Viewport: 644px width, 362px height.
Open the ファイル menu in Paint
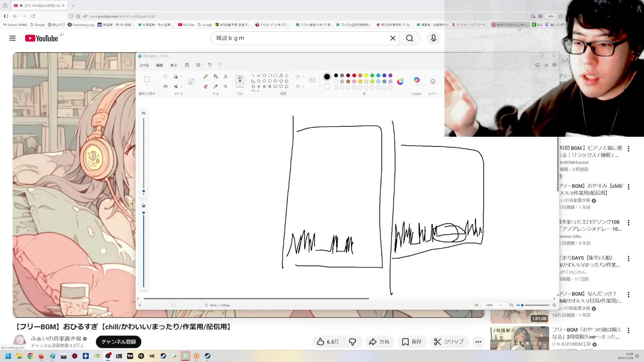(x=144, y=65)
